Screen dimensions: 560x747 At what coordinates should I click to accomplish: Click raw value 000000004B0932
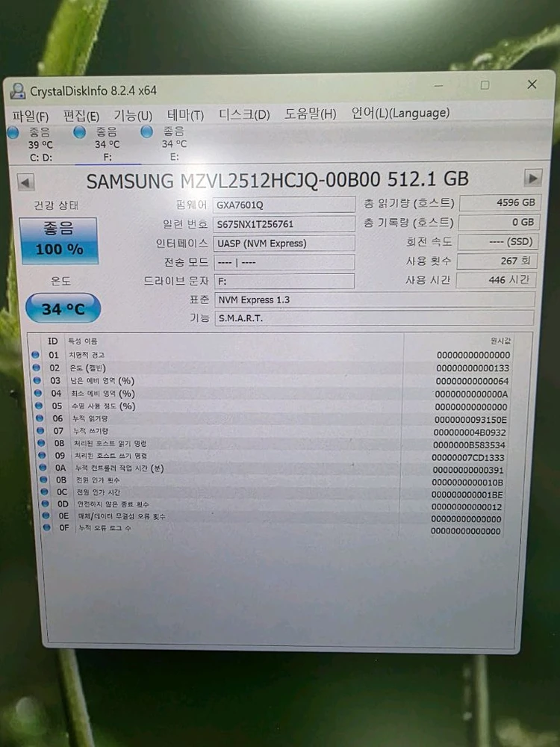point(470,433)
